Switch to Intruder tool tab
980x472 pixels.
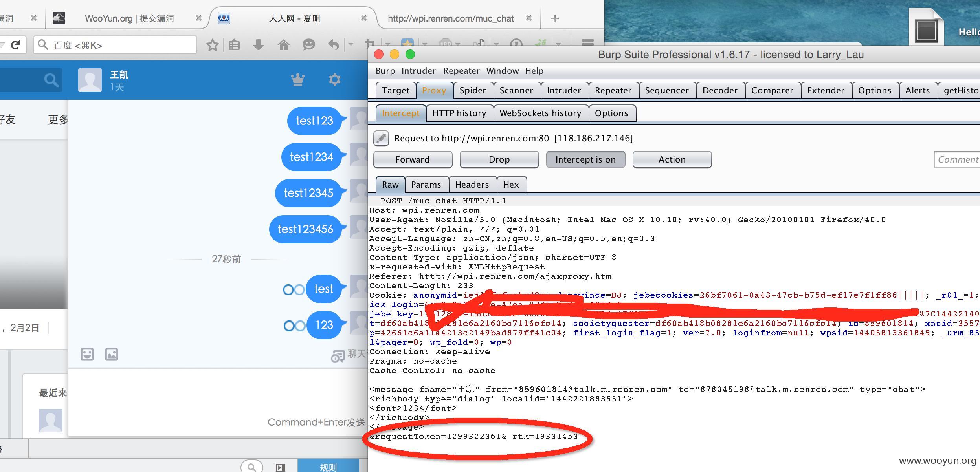[564, 90]
